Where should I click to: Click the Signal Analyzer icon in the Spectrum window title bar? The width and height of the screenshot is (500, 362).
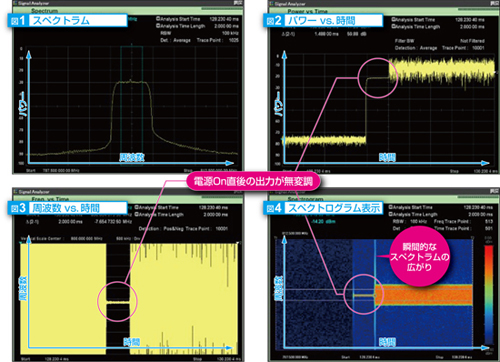15,3
